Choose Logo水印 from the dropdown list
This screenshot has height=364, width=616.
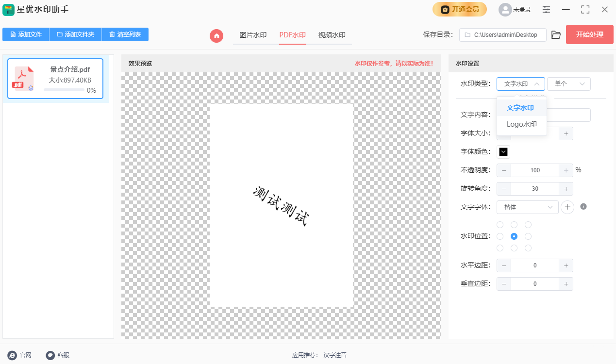(522, 124)
